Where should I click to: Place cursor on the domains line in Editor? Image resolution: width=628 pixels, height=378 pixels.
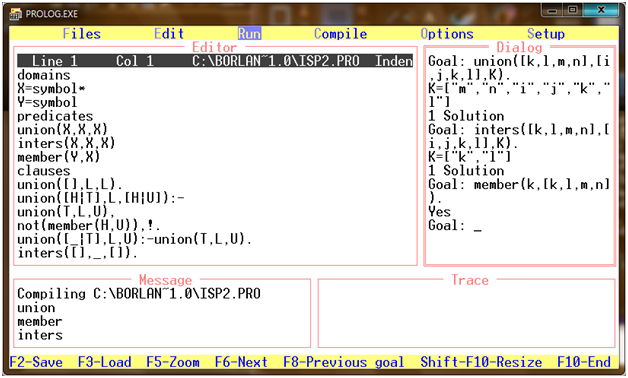44,75
